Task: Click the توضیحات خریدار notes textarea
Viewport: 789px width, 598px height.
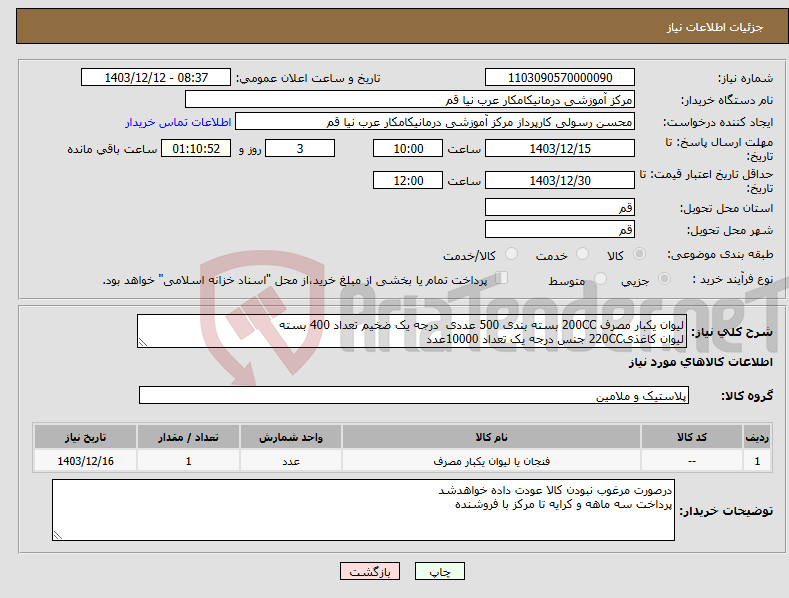Action: (363, 510)
